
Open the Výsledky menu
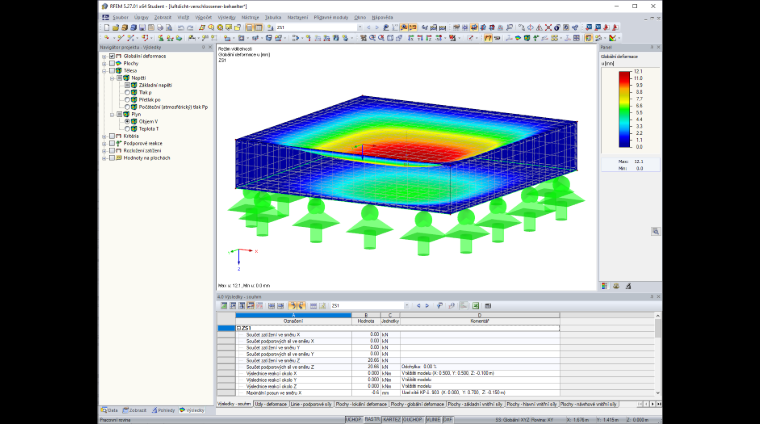pos(226,17)
